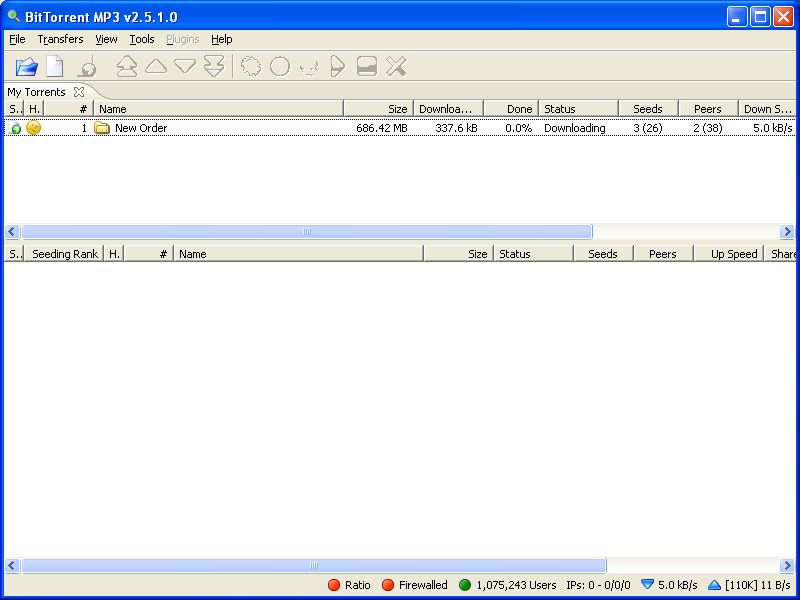Image resolution: width=800 pixels, height=600 pixels.
Task: Click the plain circle toolbar icon
Action: (280, 67)
